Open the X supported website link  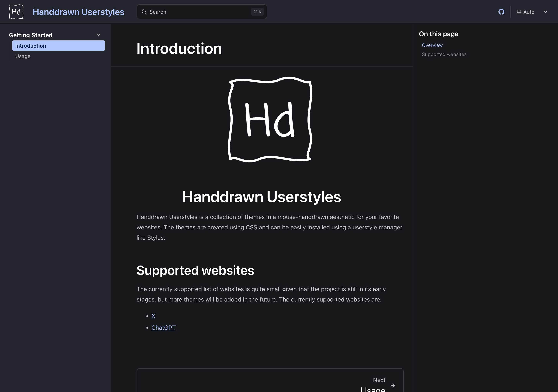153,316
